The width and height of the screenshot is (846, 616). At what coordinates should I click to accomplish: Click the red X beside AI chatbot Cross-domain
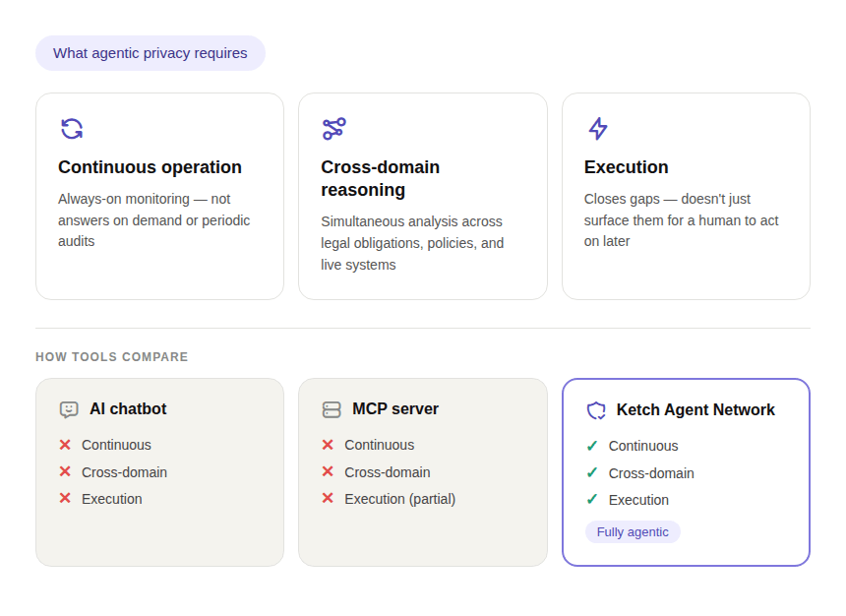coord(65,472)
